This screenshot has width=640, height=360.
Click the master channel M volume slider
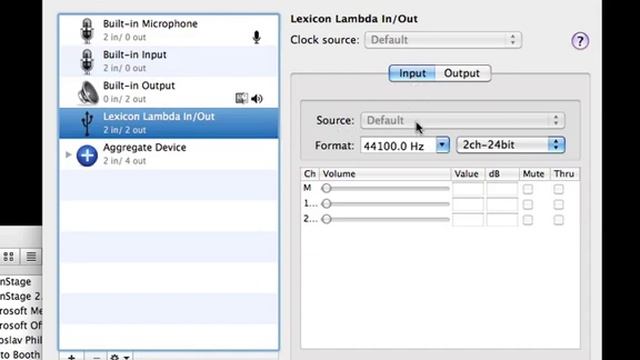[x=385, y=188]
